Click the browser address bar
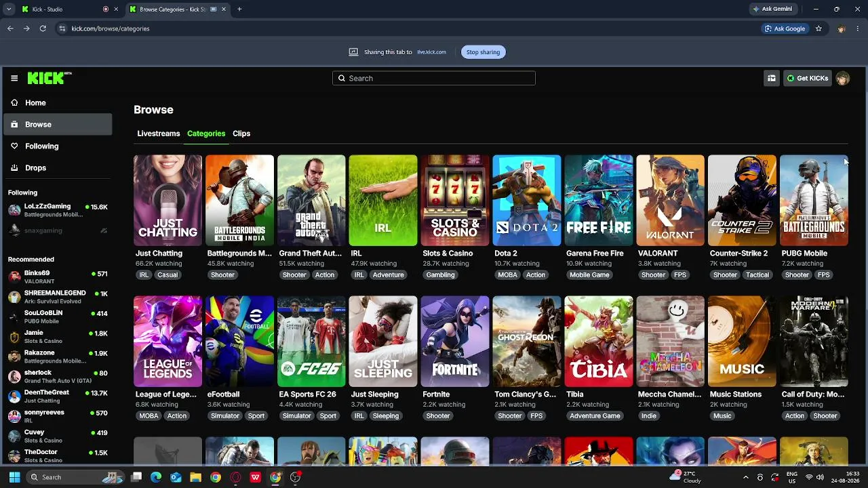Screen dimensions: 868x488 tap(407, 28)
